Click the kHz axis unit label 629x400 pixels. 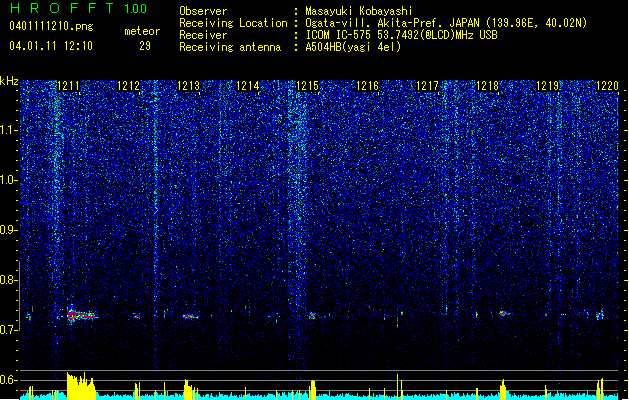(9, 81)
